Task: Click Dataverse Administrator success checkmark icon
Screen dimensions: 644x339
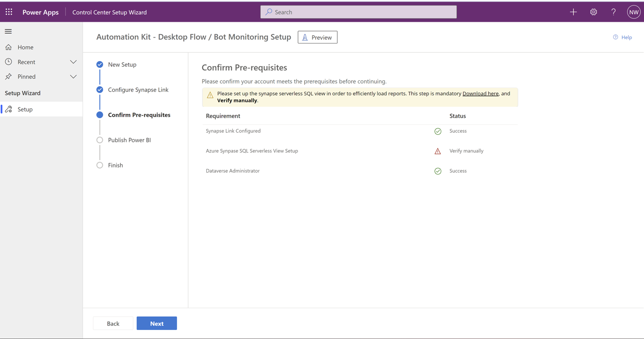Action: click(x=438, y=171)
